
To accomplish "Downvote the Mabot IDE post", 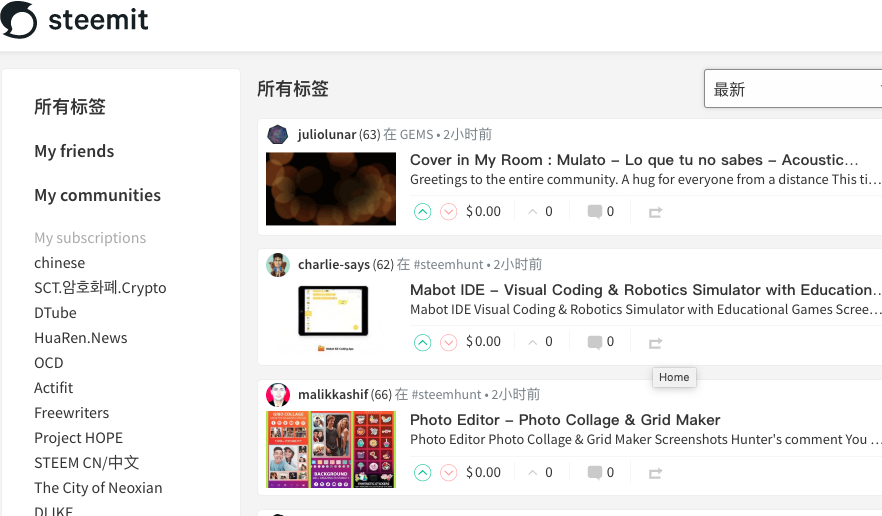I will 448,342.
